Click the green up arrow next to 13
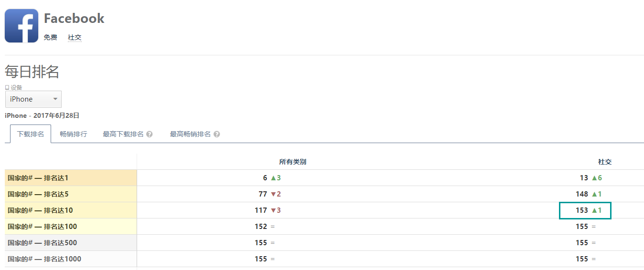Image resolution: width=644 pixels, height=270 pixels. pos(595,178)
